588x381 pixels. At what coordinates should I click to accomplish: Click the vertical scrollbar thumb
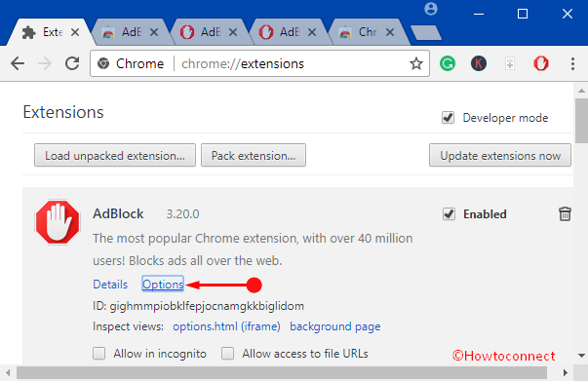[x=581, y=121]
